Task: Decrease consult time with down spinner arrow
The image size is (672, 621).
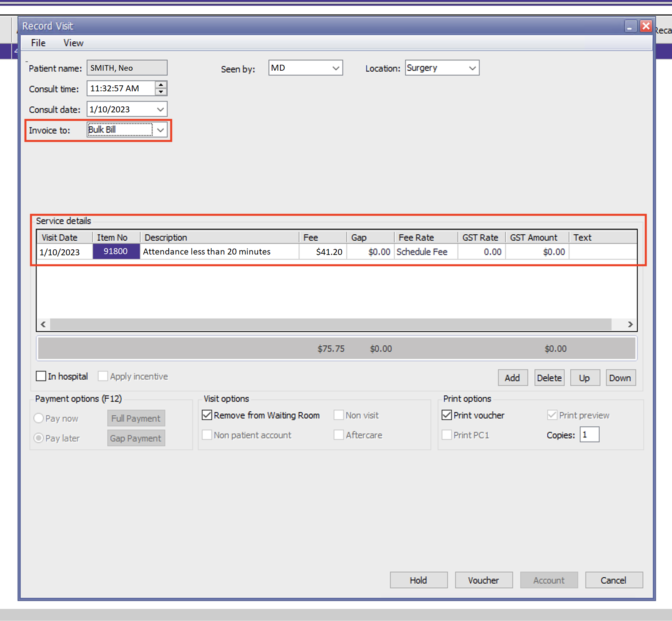Action: click(161, 92)
